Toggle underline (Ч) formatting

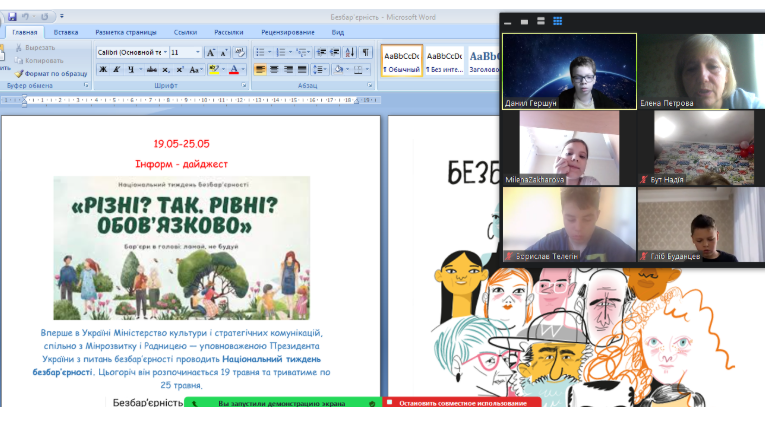[131, 70]
